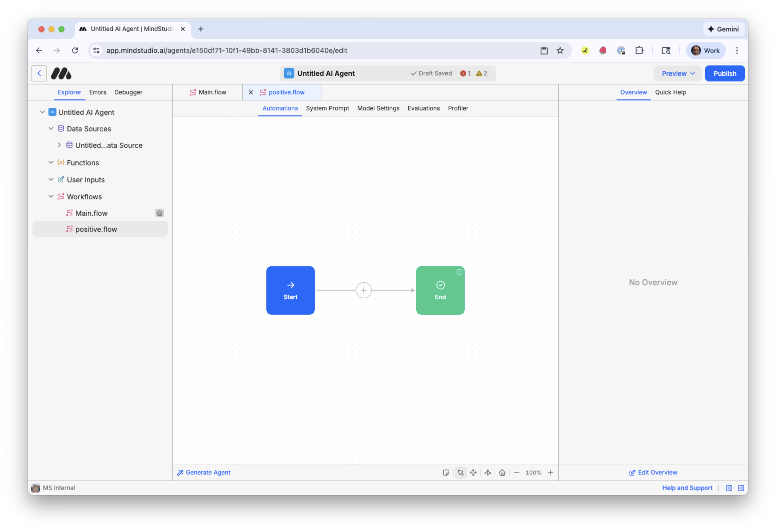Select the cursor selection tool in canvas toolbar

click(461, 473)
